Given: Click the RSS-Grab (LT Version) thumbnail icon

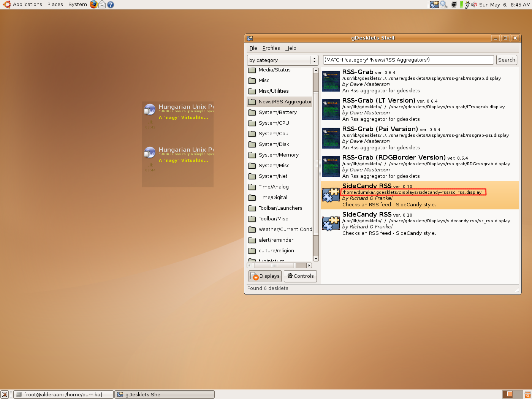Looking at the screenshot, I should [331, 109].
